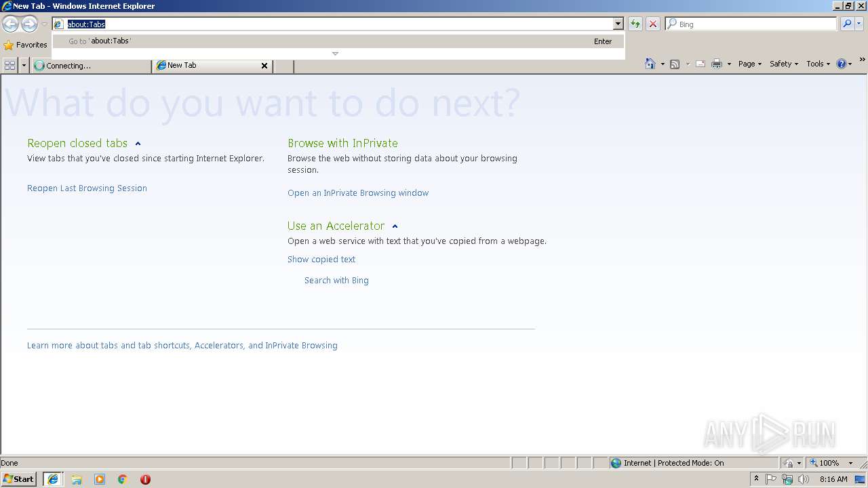The image size is (868, 488).
Task: Expand the autocomplete list chevron
Action: click(x=335, y=54)
